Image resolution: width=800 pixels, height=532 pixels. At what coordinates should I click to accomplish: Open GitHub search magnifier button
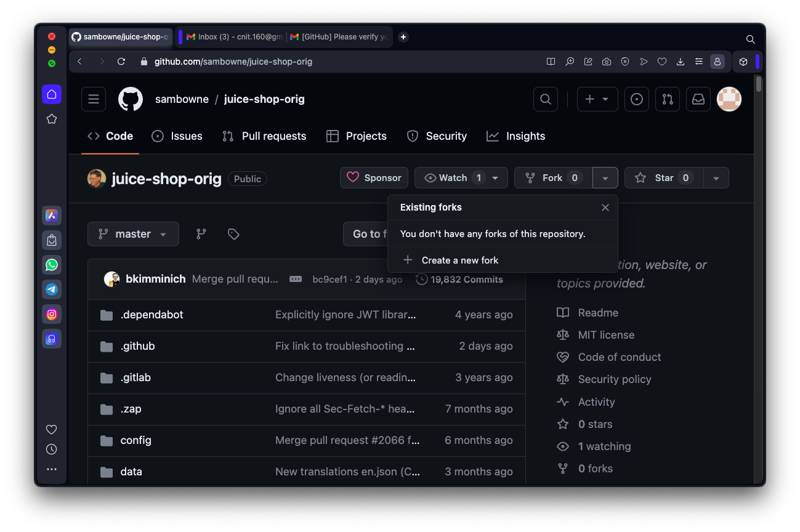pos(546,99)
